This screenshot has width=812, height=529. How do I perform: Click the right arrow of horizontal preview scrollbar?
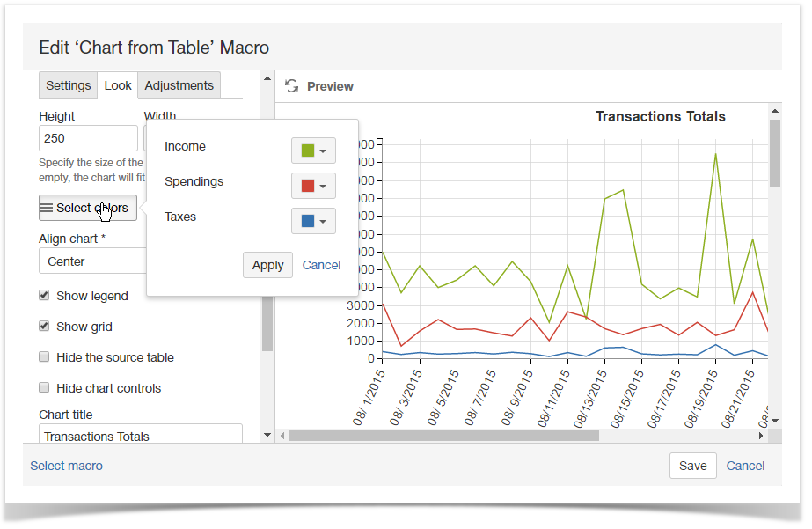(x=762, y=434)
